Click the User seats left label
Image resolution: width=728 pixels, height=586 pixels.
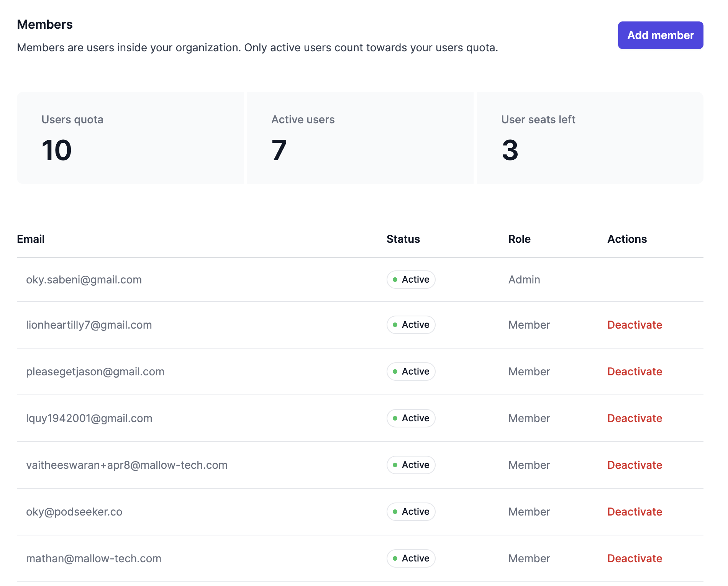pos(538,119)
